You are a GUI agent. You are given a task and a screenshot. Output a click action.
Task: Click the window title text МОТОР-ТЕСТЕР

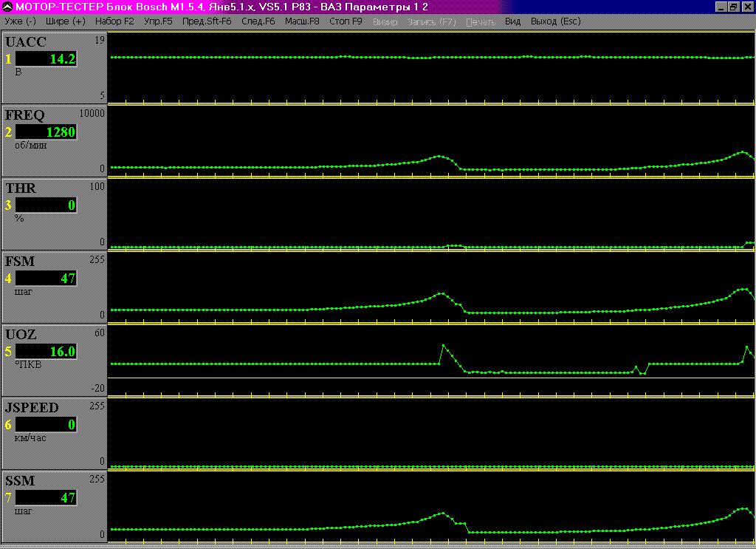tap(60, 7)
